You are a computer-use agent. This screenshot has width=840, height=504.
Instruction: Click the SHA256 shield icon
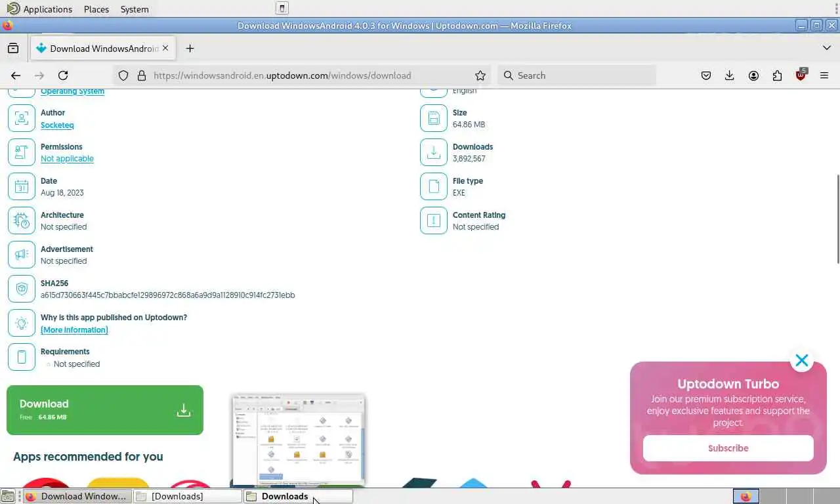(22, 289)
